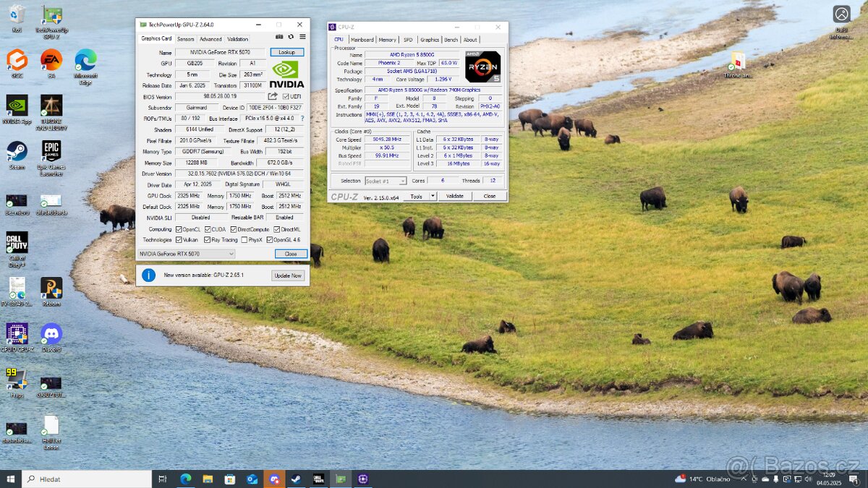
Task: Toggle the DirectCompute checkbox
Action: pos(233,229)
